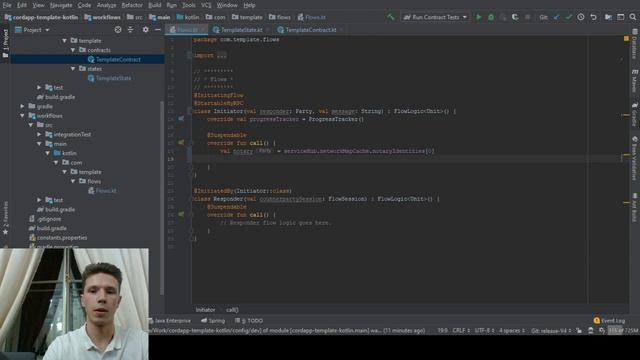Change UTF-8 file encoding setting

click(x=484, y=331)
